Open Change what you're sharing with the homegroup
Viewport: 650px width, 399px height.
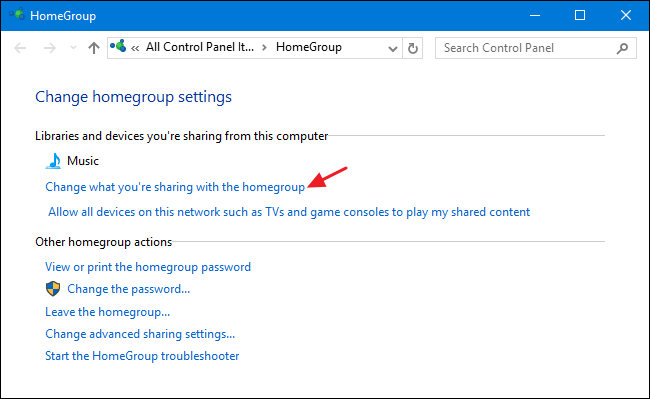pyautogui.click(x=175, y=187)
